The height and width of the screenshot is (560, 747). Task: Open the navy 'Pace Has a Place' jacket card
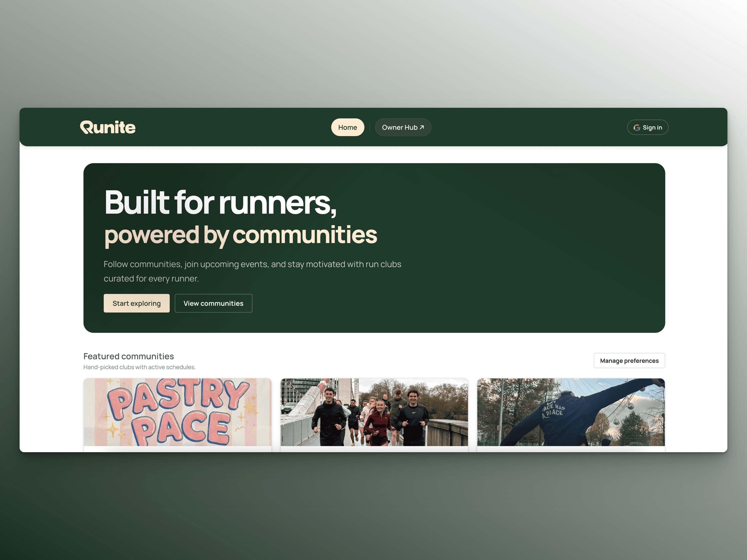point(571,412)
